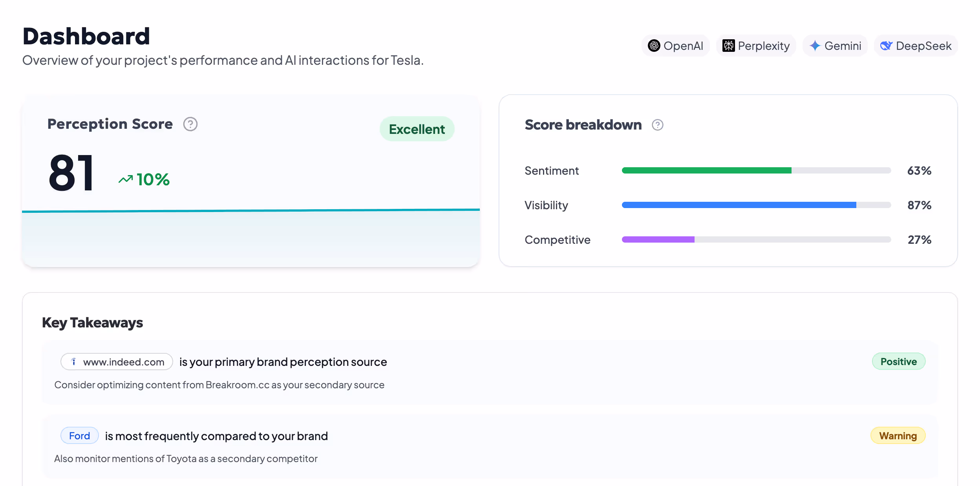Click the 81 perception score value
Image resolution: width=980 pixels, height=486 pixels.
71,173
